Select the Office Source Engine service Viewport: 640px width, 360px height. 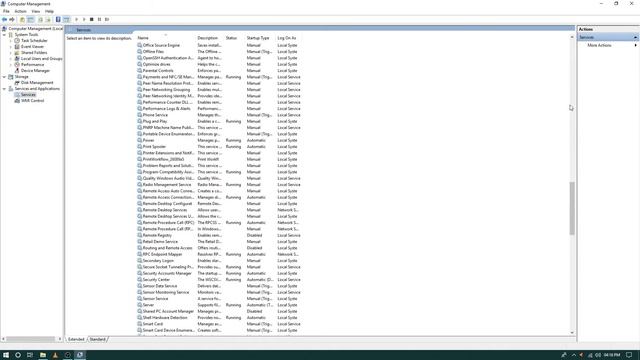point(219,45)
